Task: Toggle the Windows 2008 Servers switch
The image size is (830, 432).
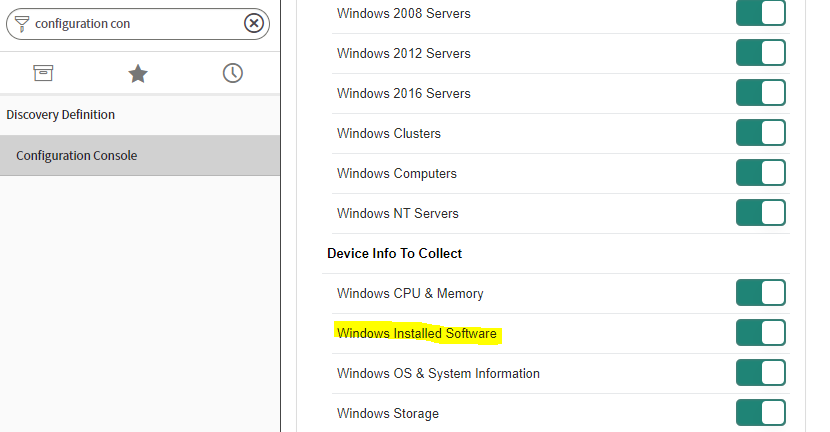Action: tap(761, 13)
